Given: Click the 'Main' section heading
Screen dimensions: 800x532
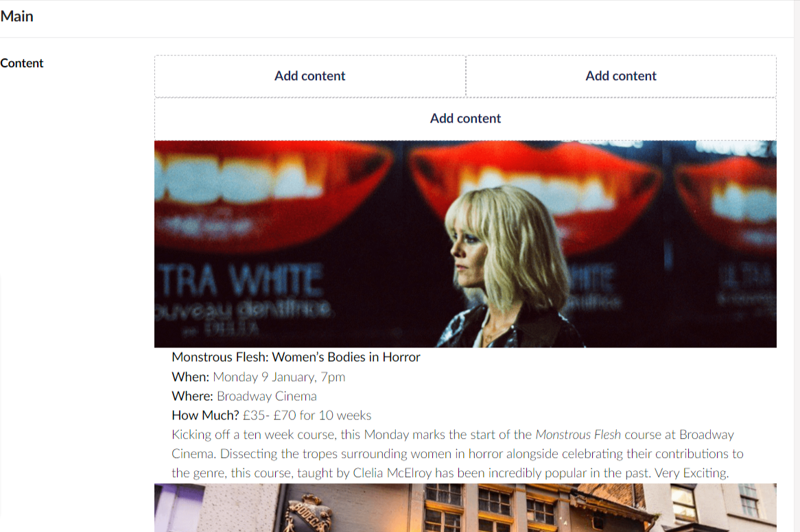Looking at the screenshot, I should 17,16.
